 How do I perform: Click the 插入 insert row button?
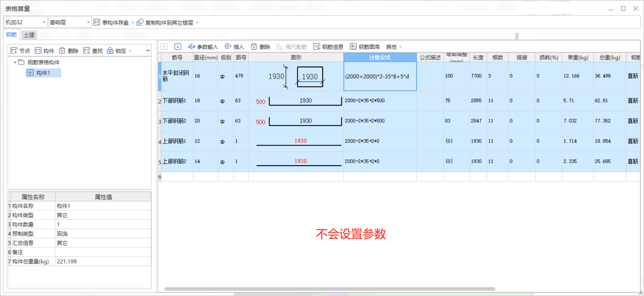pos(234,47)
